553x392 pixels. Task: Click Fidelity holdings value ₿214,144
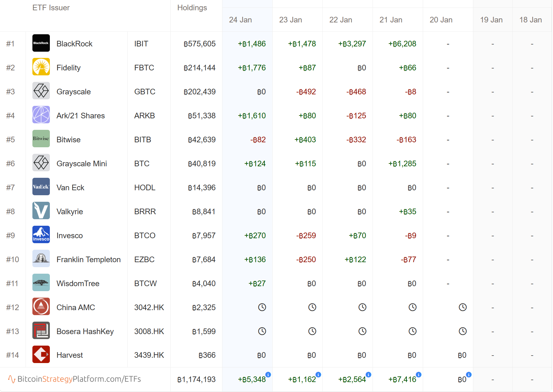[200, 68]
